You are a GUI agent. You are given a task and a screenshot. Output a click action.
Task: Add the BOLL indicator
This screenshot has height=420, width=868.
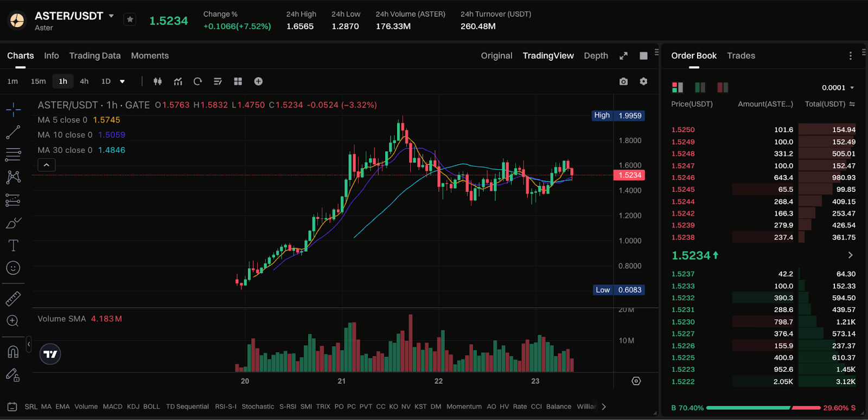click(x=151, y=406)
